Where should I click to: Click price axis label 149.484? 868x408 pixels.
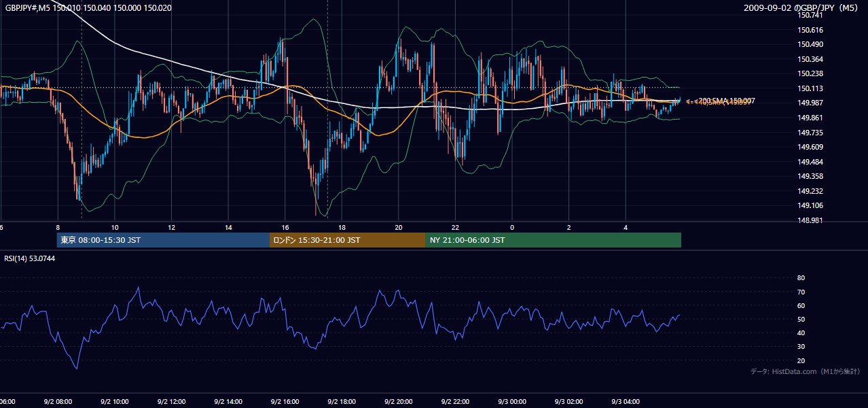812,162
